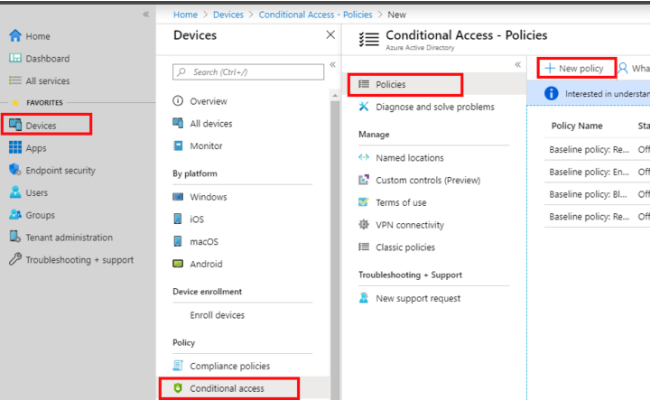
Task: Click the All devices icon
Action: (178, 123)
